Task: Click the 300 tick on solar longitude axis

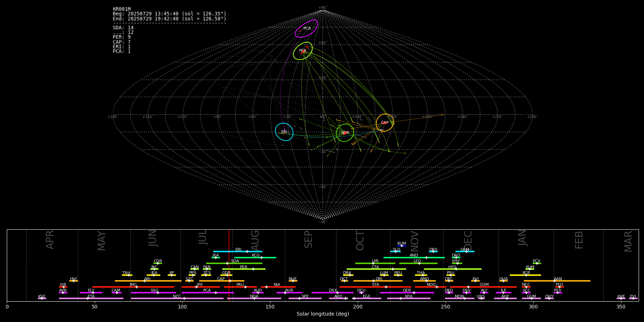Action: pos(533,307)
